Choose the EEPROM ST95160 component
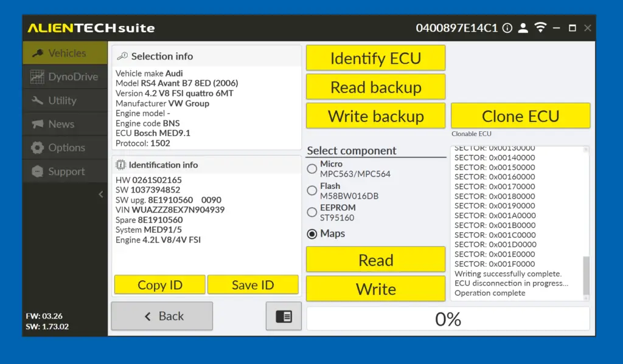Screen dimensions: 623x364 312,212
